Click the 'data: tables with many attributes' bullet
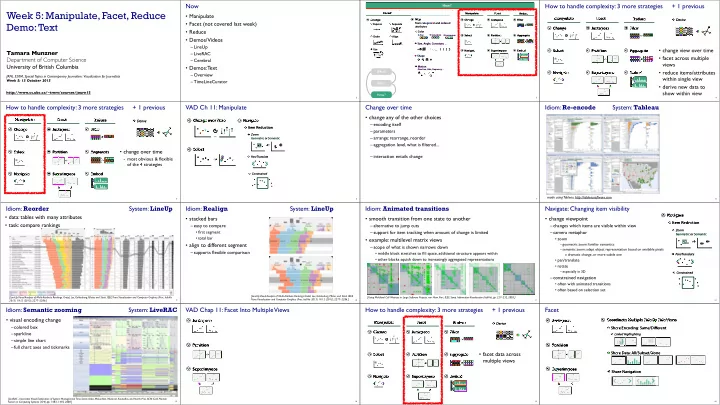Screen dimensions: 720x405 click(44, 217)
